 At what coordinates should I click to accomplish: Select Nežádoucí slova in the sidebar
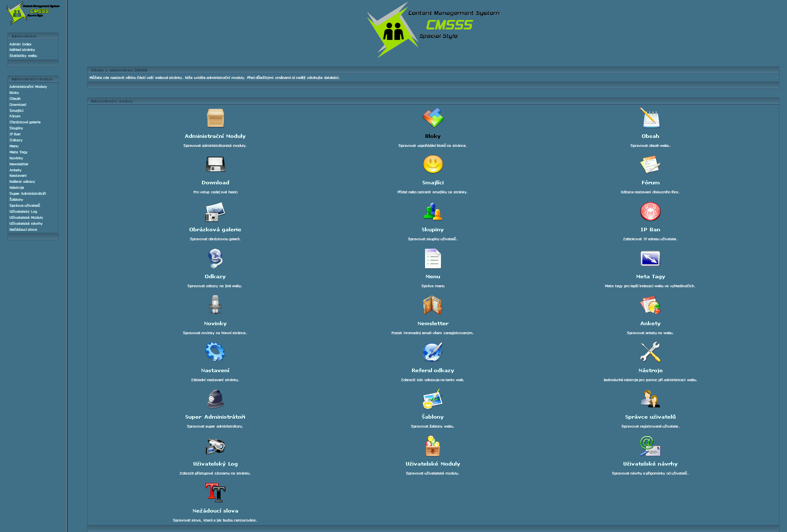click(x=23, y=230)
